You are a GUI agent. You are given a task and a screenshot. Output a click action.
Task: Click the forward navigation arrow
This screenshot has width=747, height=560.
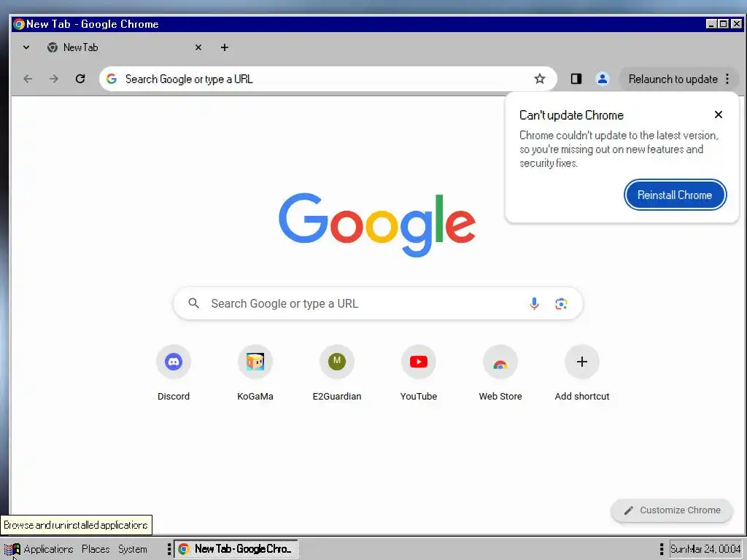pos(54,79)
